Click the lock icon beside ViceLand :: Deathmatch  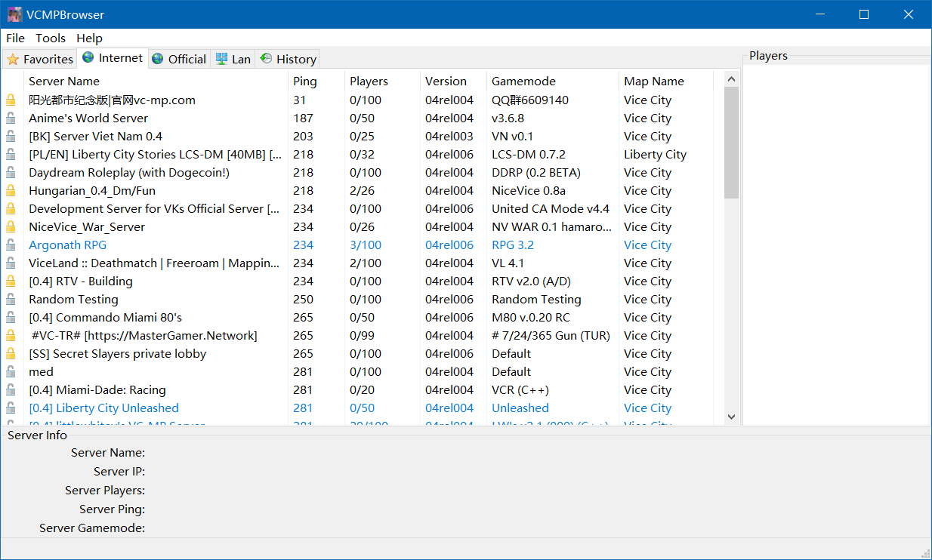11,263
